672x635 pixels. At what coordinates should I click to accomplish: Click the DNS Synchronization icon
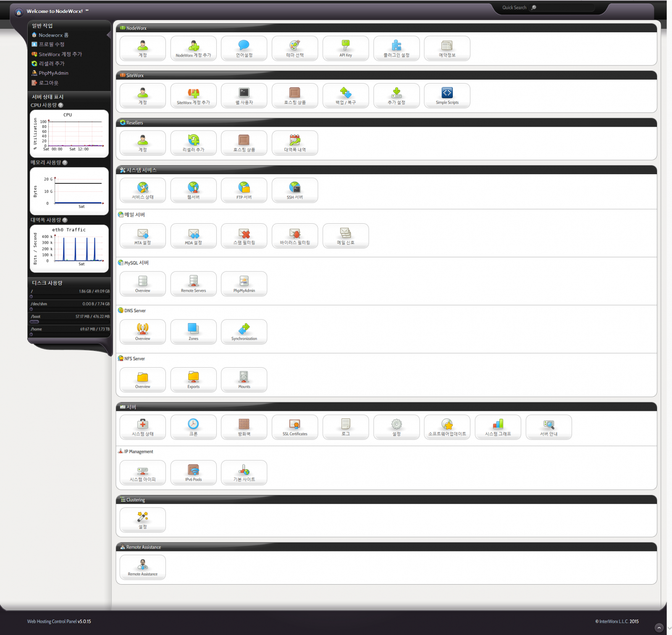click(x=244, y=332)
